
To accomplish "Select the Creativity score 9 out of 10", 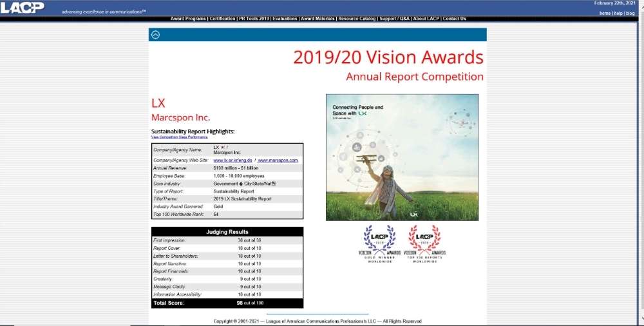I will [x=251, y=279].
